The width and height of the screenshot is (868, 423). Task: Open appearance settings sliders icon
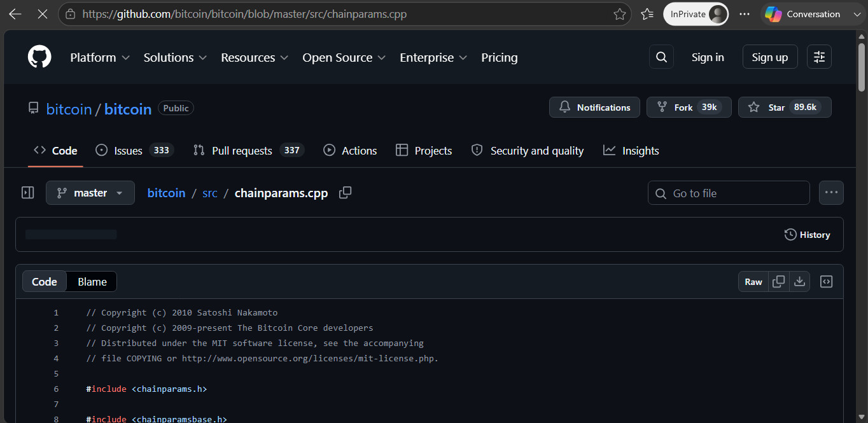819,57
